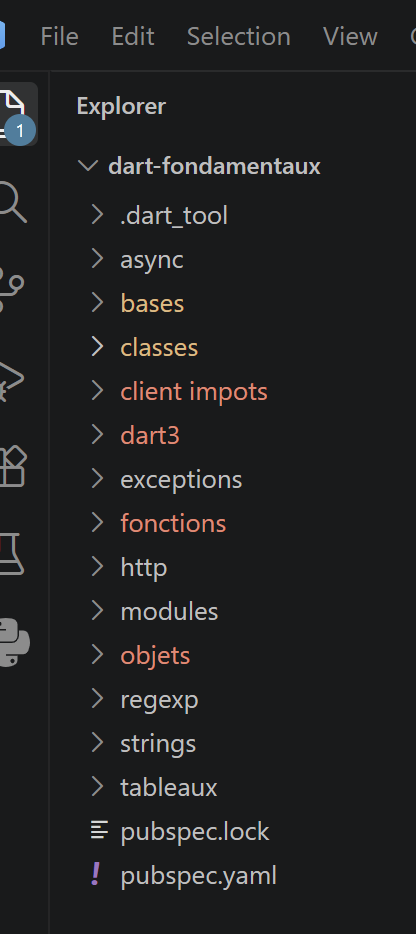Viewport: 416px width, 934px height.
Task: Open the File menu
Action: [x=59, y=37]
